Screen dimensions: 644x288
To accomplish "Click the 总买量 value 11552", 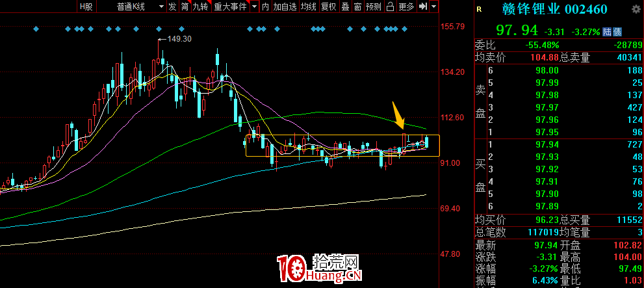I will point(630,220).
